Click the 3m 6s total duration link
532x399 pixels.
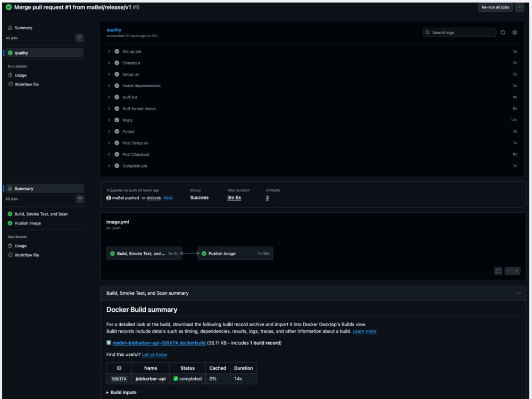234,197
